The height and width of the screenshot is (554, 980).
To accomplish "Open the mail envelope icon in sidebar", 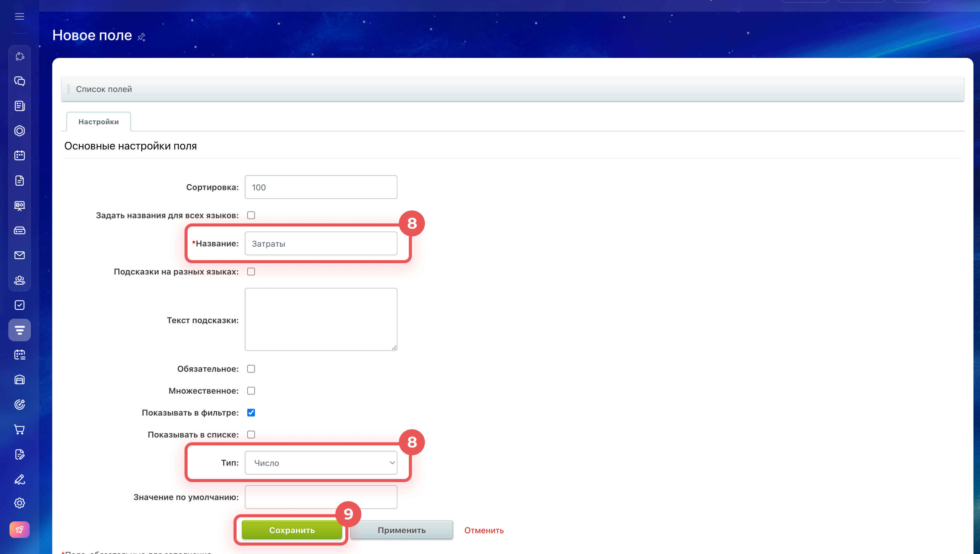I will pyautogui.click(x=19, y=255).
